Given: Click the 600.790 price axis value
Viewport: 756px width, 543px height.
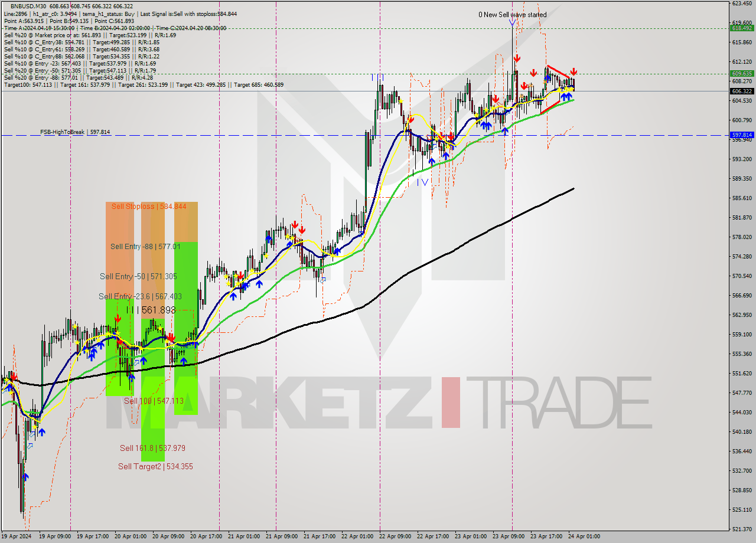Looking at the screenshot, I should 742,120.
